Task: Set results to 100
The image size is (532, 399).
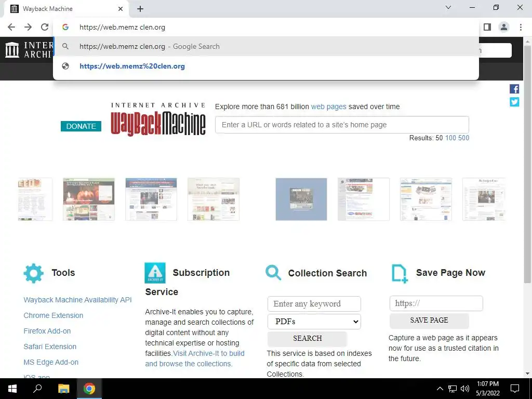Action: (x=450, y=138)
